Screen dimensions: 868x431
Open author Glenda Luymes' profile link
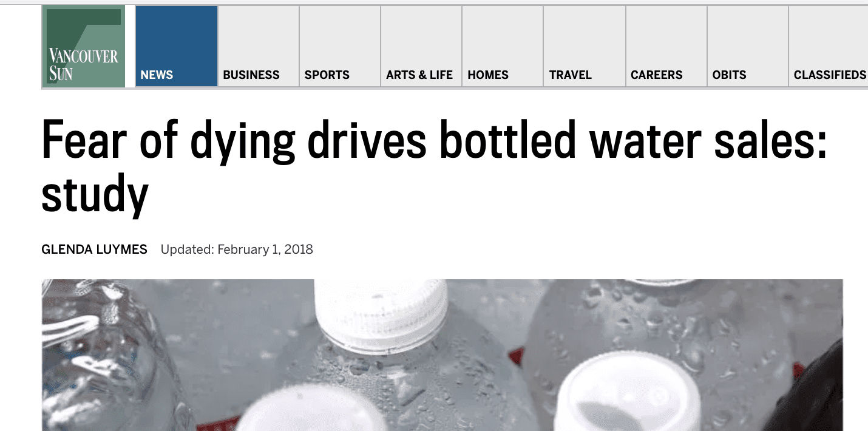94,249
